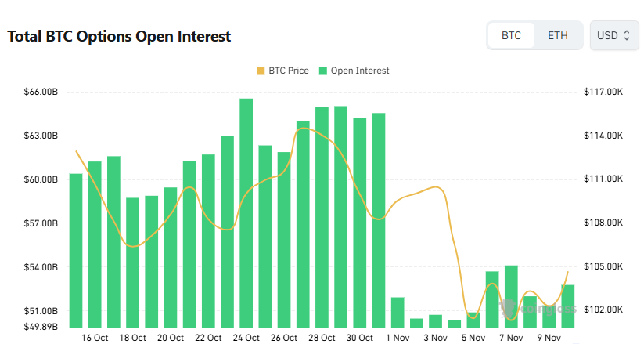The height and width of the screenshot is (344, 644).
Task: Click the 7 Nov open interest bar
Action: [x=511, y=296]
